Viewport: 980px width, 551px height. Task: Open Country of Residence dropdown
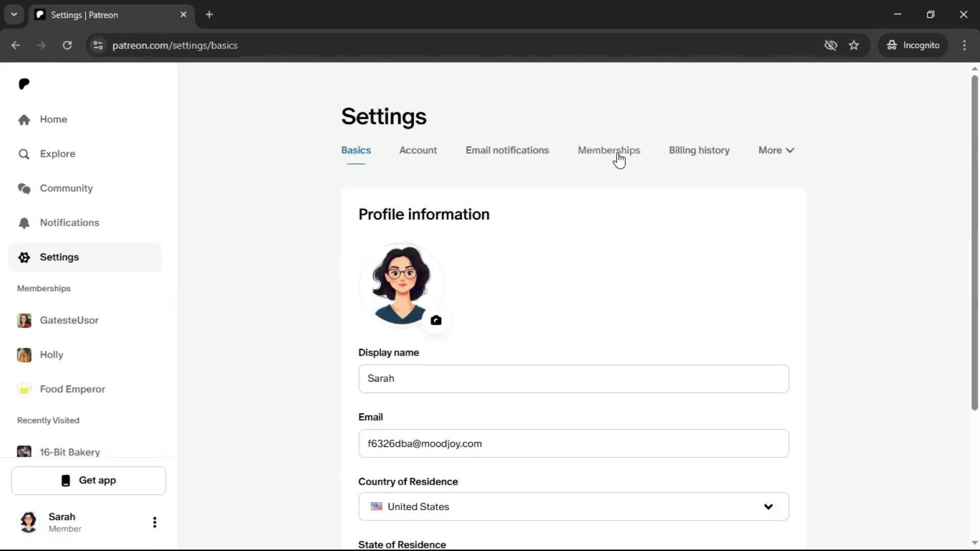tap(573, 507)
